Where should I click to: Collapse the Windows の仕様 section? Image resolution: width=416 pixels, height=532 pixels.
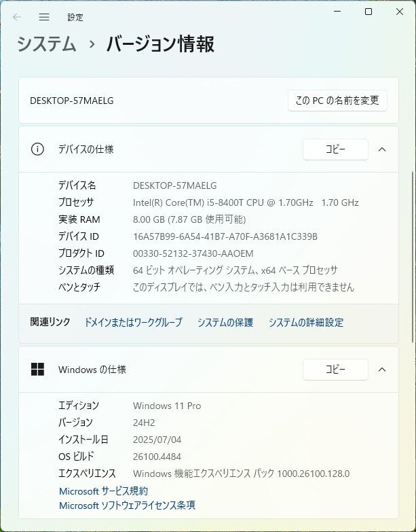pos(382,370)
